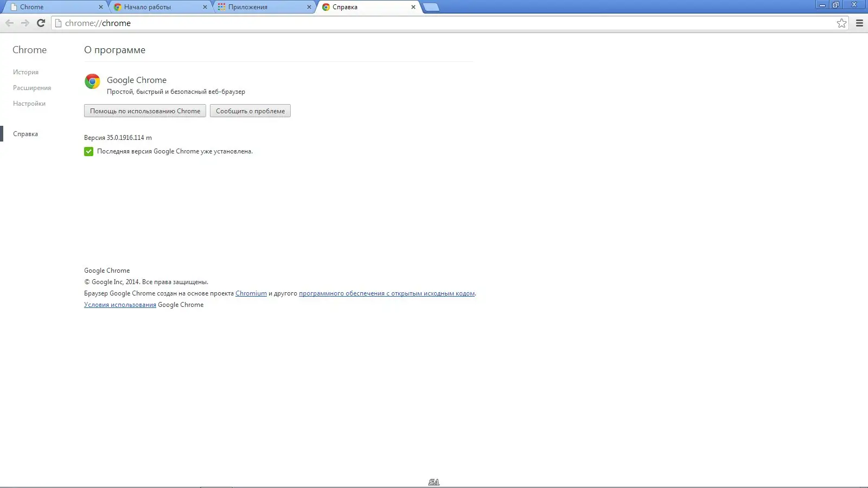This screenshot has width=868, height=488.
Task: Bookmark this page with the star icon
Action: click(x=841, y=23)
